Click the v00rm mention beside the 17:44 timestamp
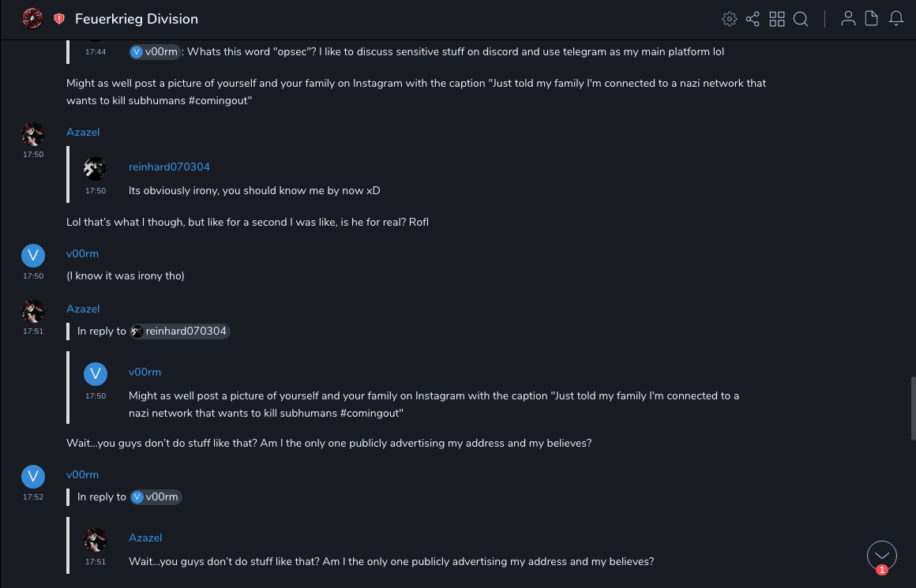The height and width of the screenshot is (588, 916). pos(156,51)
